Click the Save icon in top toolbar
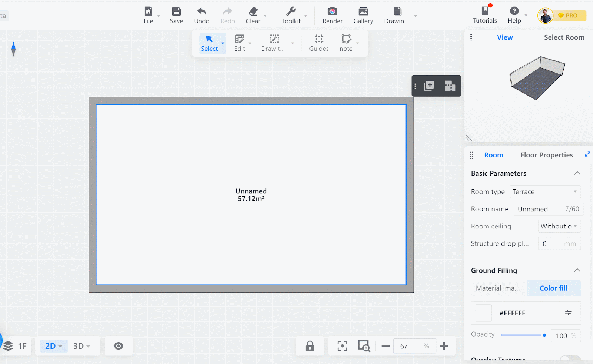Screen dimensions: 593x364 (x=176, y=16)
